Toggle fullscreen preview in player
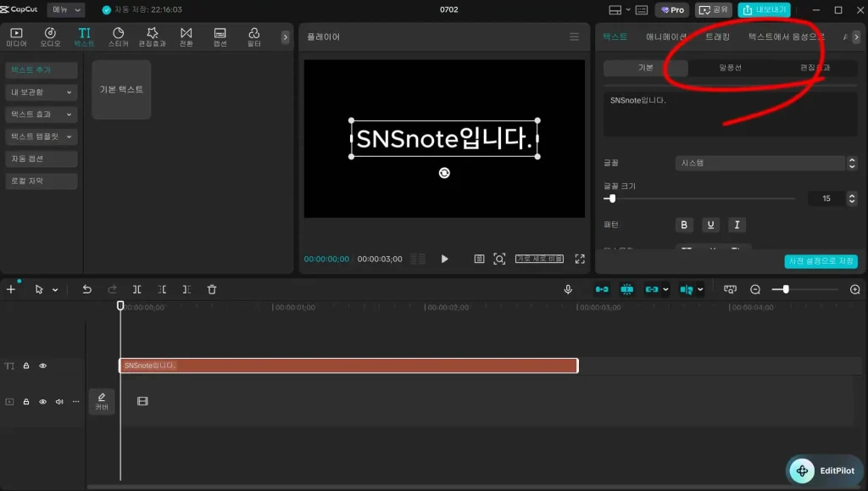This screenshot has height=491, width=868. tap(580, 259)
